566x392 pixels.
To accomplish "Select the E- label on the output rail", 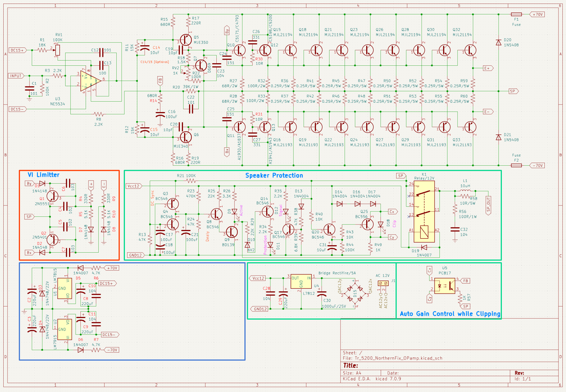I will [488, 112].
